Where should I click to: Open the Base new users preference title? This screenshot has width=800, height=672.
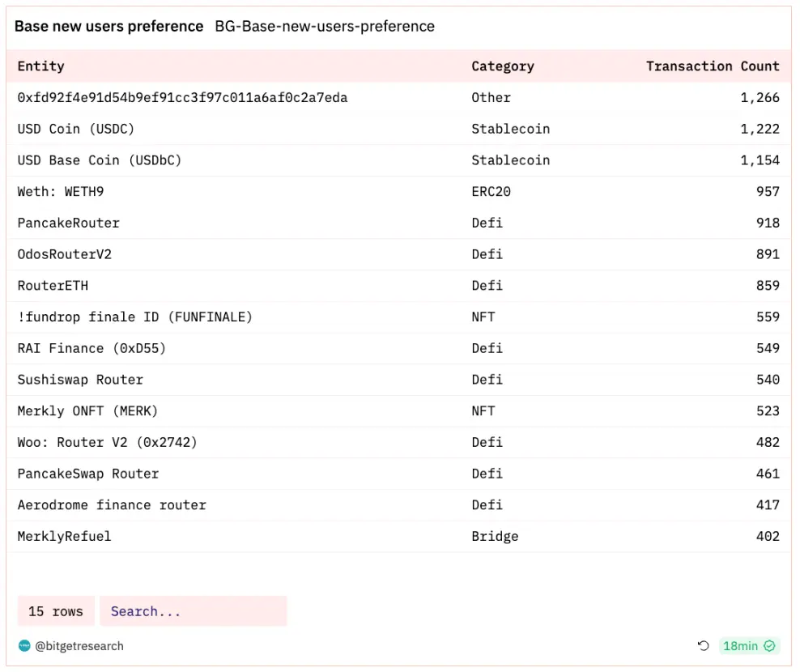(x=109, y=26)
